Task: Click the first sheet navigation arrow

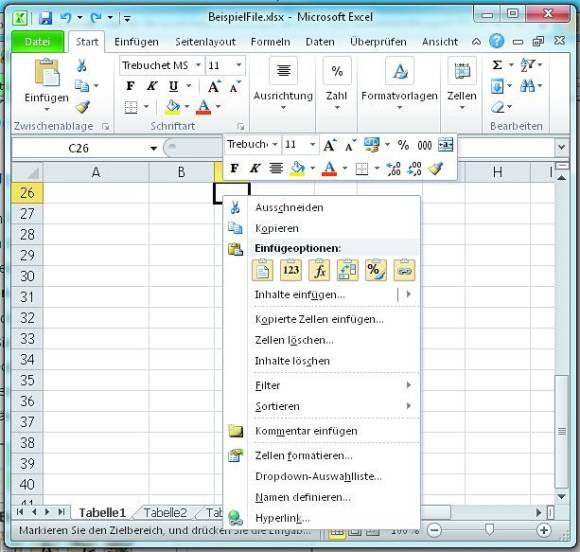Action: click(20, 512)
